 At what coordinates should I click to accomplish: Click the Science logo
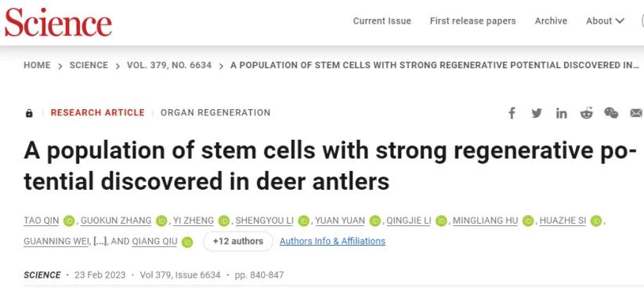pyautogui.click(x=58, y=22)
